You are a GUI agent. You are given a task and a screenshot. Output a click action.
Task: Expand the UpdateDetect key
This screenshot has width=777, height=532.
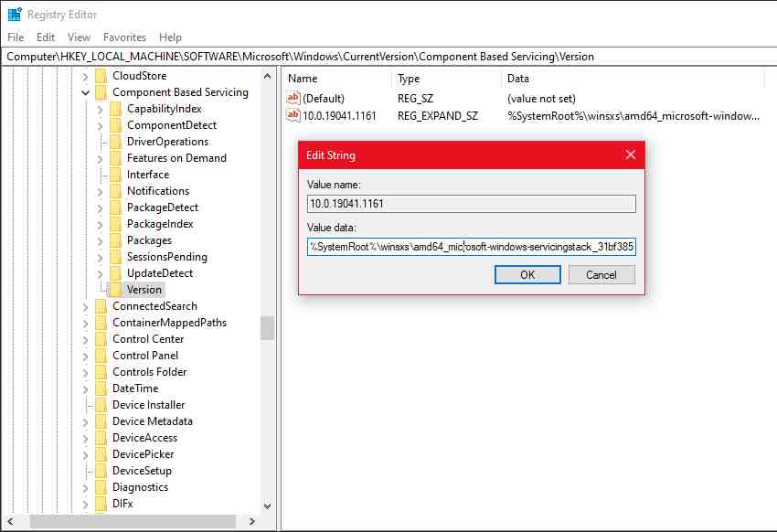tap(101, 274)
